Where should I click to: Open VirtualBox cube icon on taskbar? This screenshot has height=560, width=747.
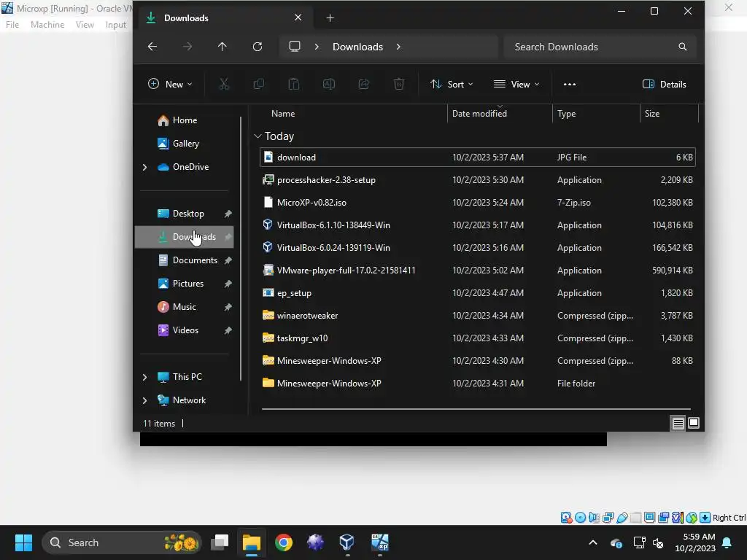tap(347, 542)
